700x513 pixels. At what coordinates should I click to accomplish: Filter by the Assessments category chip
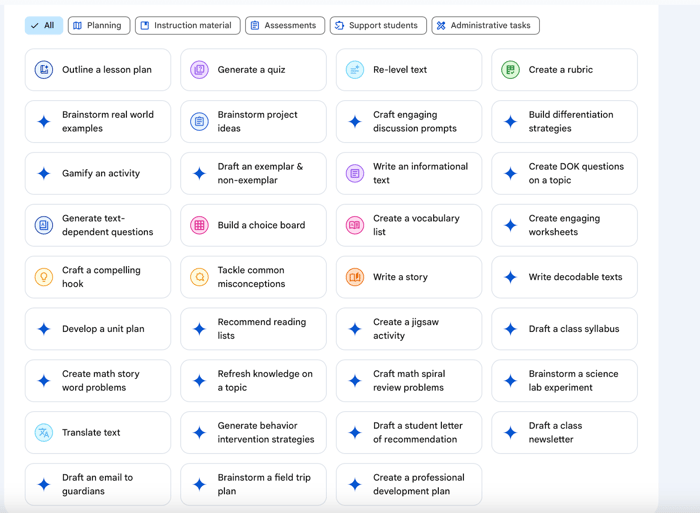coord(283,26)
